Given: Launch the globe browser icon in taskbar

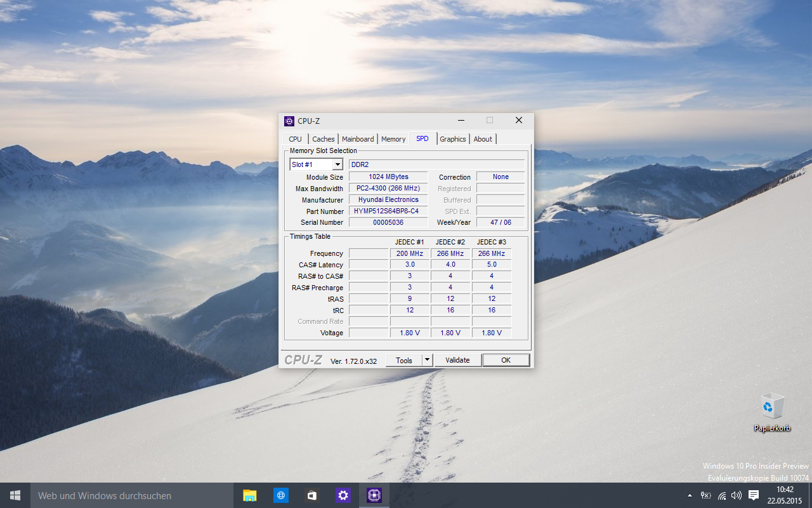Looking at the screenshot, I should (281, 495).
